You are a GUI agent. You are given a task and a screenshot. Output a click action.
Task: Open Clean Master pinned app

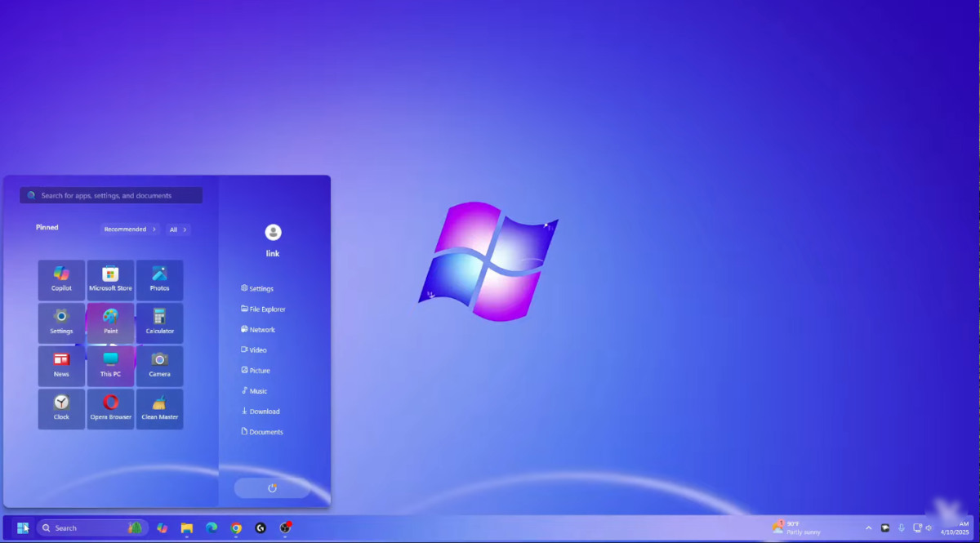click(159, 409)
